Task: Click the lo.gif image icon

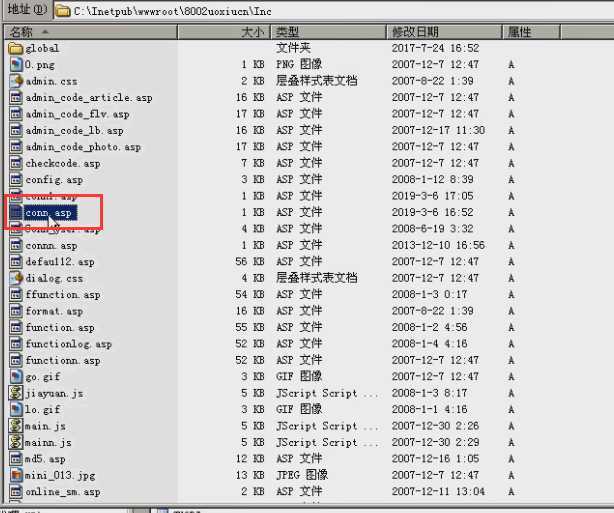Action: [x=16, y=410]
